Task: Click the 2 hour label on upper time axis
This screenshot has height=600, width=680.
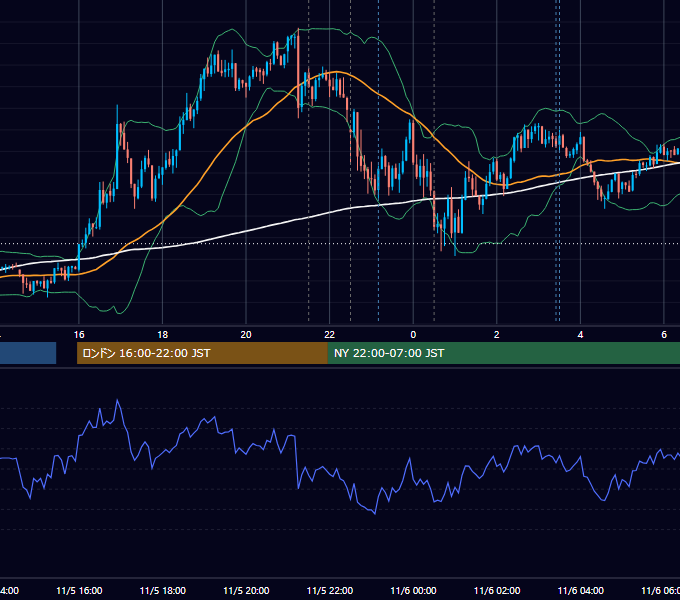Action: (x=497, y=335)
